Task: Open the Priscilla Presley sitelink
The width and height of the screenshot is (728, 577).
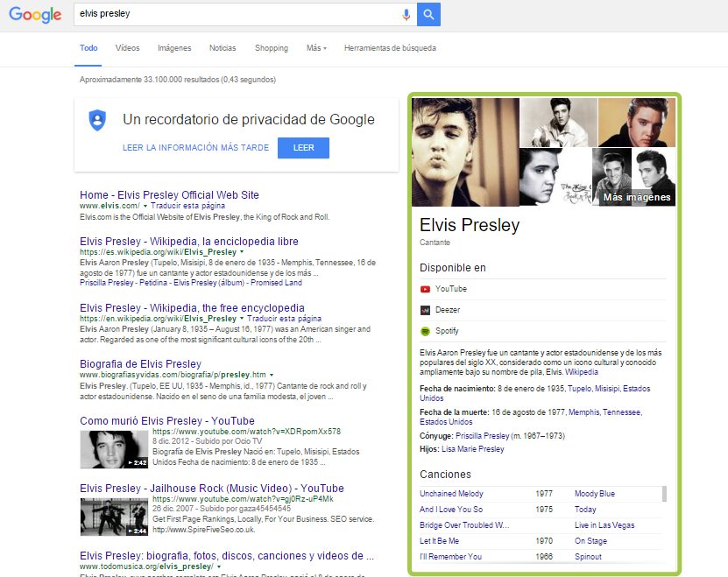Action: [106, 283]
